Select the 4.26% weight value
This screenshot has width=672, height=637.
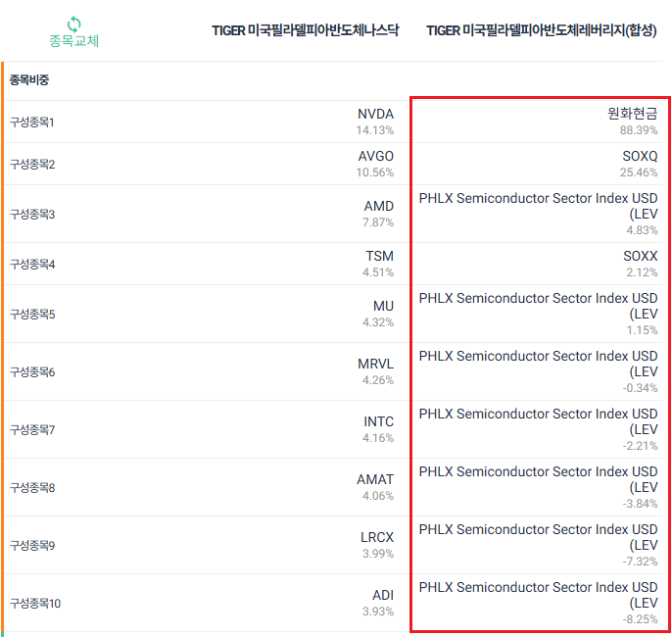click(377, 380)
